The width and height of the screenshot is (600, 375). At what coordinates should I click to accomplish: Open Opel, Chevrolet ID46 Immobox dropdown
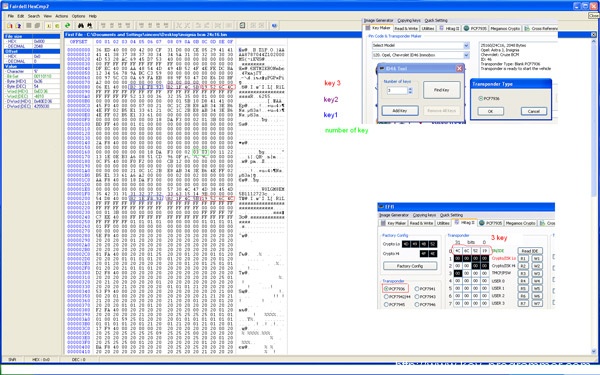[x=466, y=55]
